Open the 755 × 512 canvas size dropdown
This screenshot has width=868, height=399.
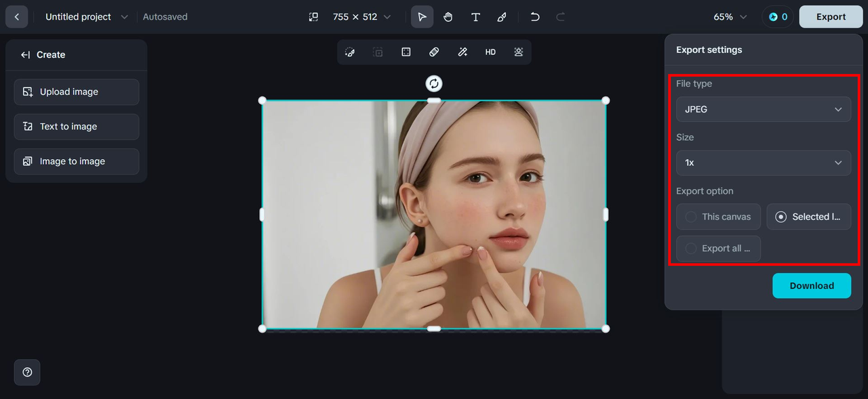(362, 17)
